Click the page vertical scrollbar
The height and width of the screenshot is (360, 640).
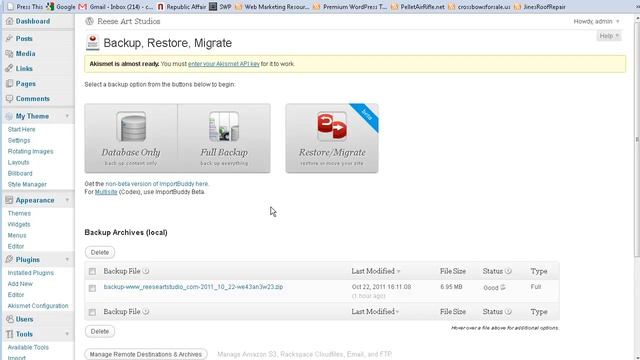(637, 139)
